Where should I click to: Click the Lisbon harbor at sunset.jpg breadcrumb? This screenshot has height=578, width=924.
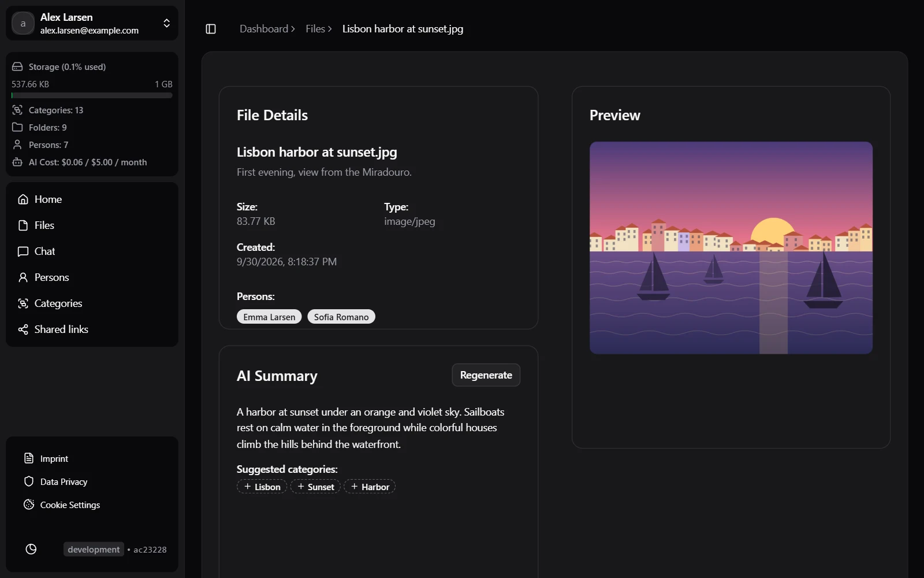click(x=403, y=29)
